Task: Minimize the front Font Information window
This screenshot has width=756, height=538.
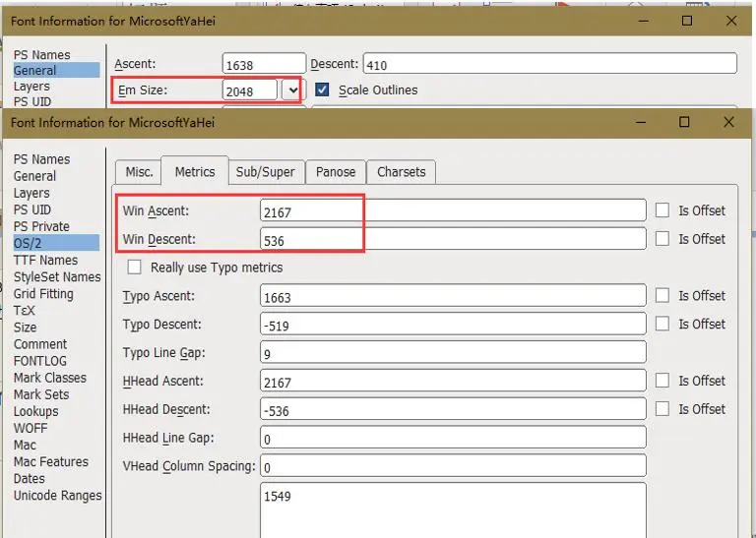Action: (640, 122)
